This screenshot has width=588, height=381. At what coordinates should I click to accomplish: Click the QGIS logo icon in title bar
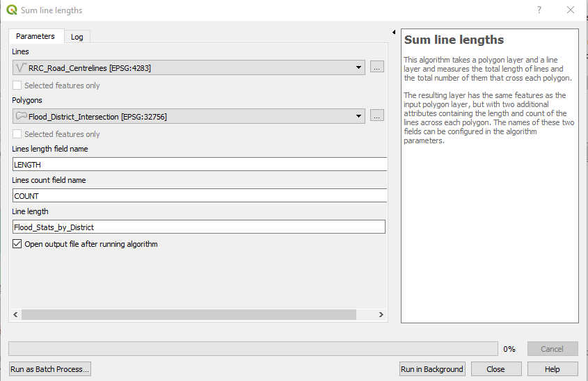click(x=12, y=10)
